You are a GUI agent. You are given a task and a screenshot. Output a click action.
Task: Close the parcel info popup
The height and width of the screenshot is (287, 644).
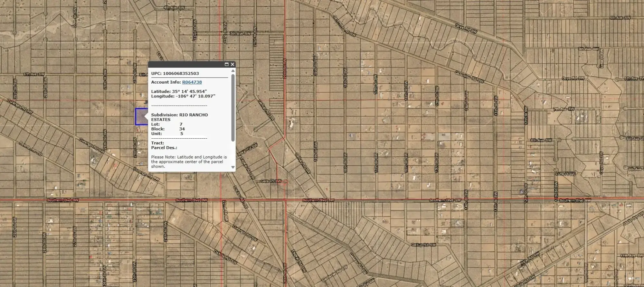pos(232,64)
